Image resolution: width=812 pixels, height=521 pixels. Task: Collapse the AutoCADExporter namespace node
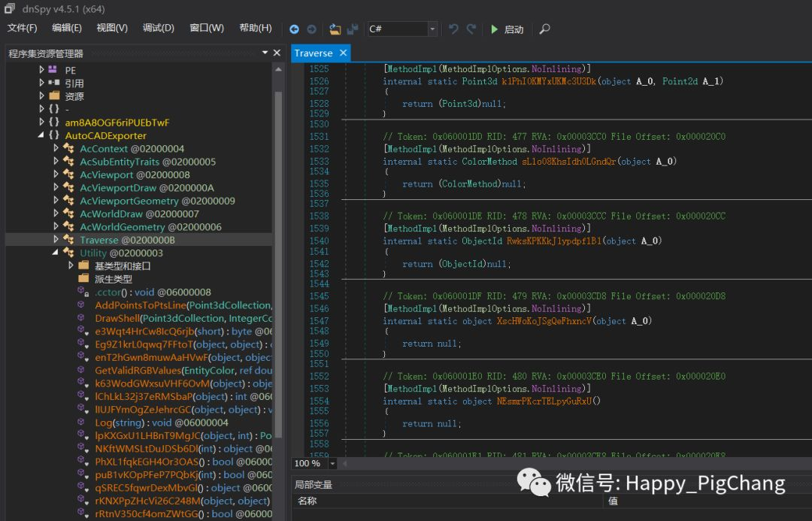pyautogui.click(x=41, y=136)
